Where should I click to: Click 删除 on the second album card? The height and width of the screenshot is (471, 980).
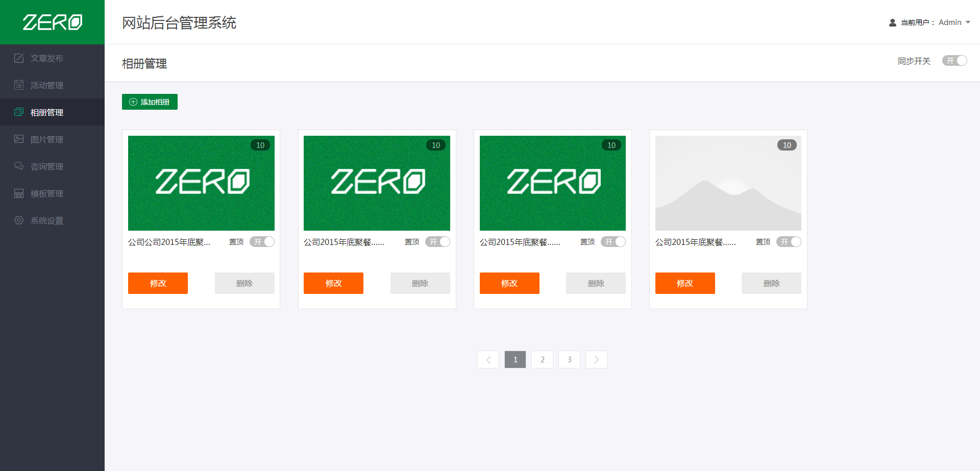click(420, 283)
